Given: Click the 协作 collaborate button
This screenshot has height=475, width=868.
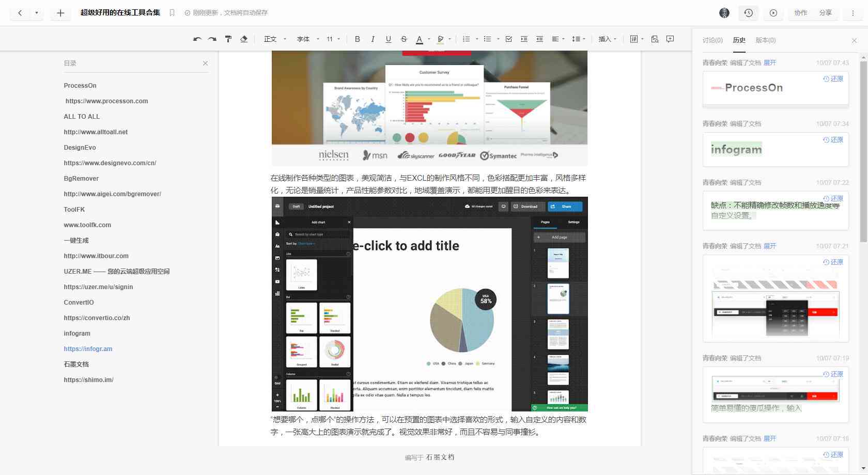Looking at the screenshot, I should click(801, 13).
